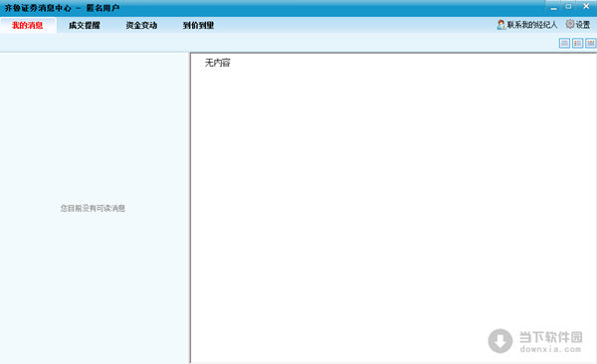Choose the list-with-preview layout icon
Viewport: 597px width, 364px height.
[577, 43]
